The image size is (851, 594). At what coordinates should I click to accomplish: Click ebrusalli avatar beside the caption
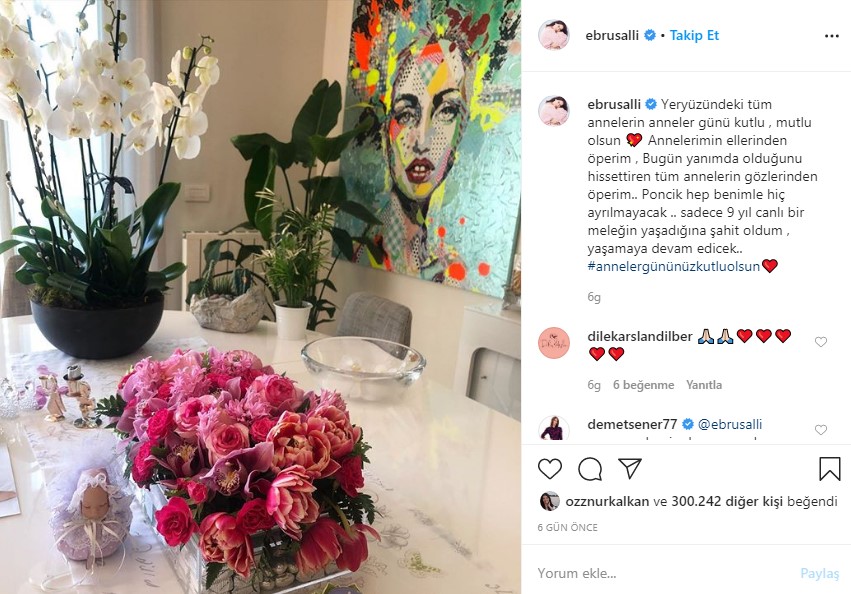[x=554, y=110]
